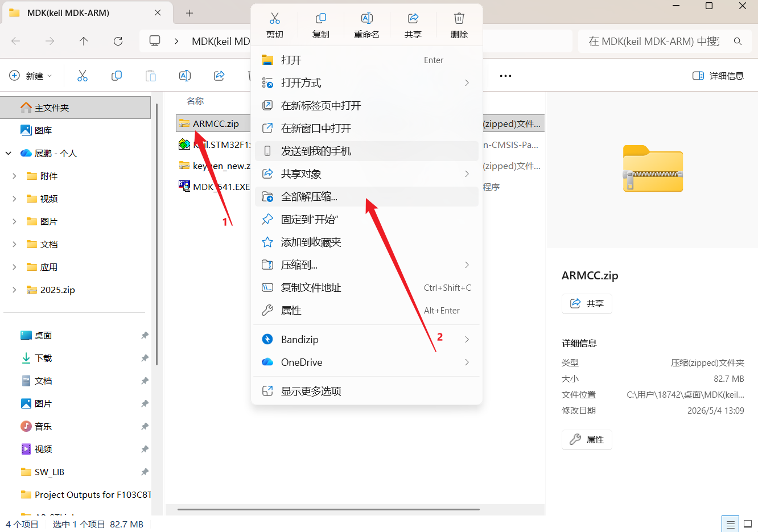
Task: Click the Copy icon in context menu
Action: click(321, 19)
